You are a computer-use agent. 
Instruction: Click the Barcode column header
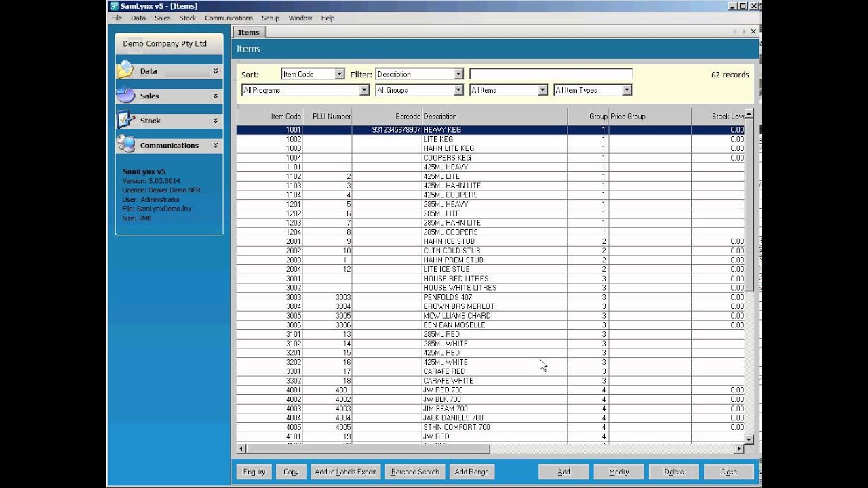(x=387, y=117)
